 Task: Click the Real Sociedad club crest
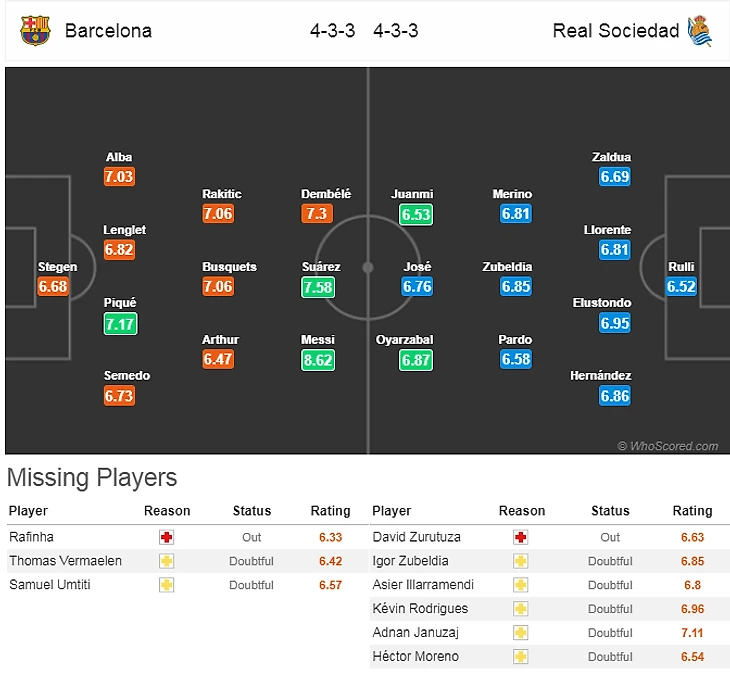[700, 31]
